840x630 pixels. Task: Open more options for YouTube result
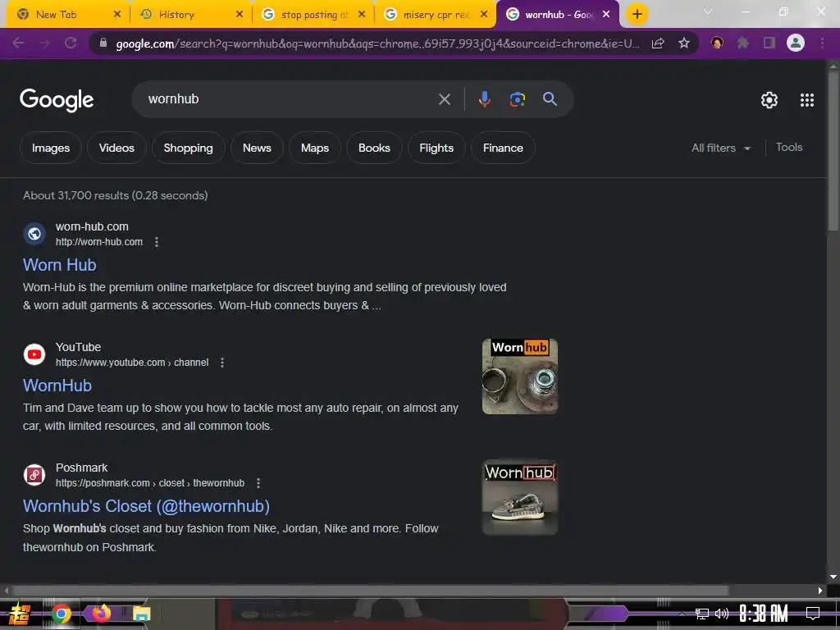point(222,363)
